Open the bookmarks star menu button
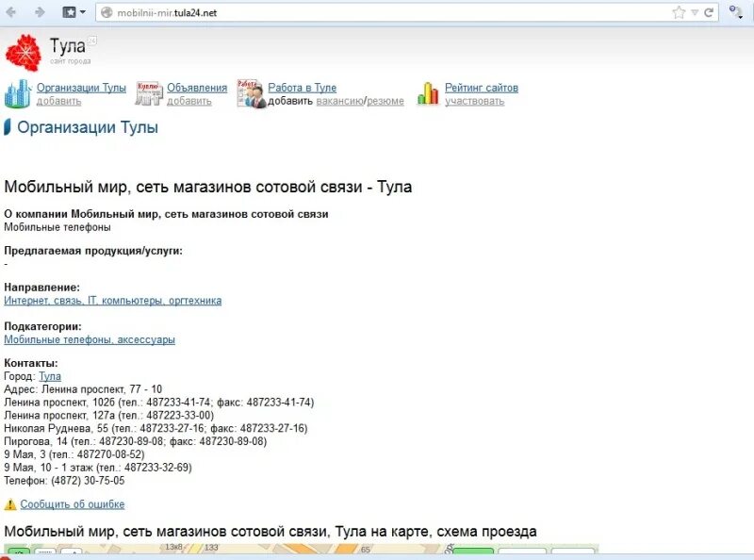 pos(74,12)
